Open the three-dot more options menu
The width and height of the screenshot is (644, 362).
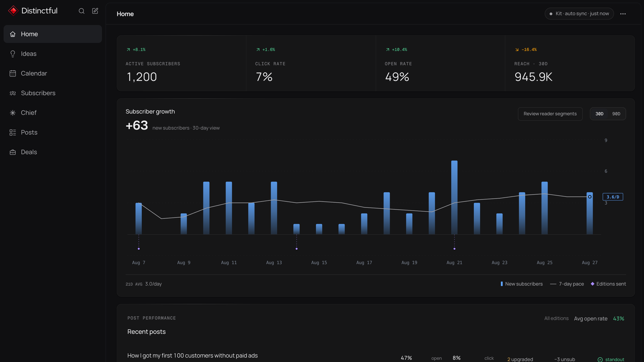click(x=623, y=14)
